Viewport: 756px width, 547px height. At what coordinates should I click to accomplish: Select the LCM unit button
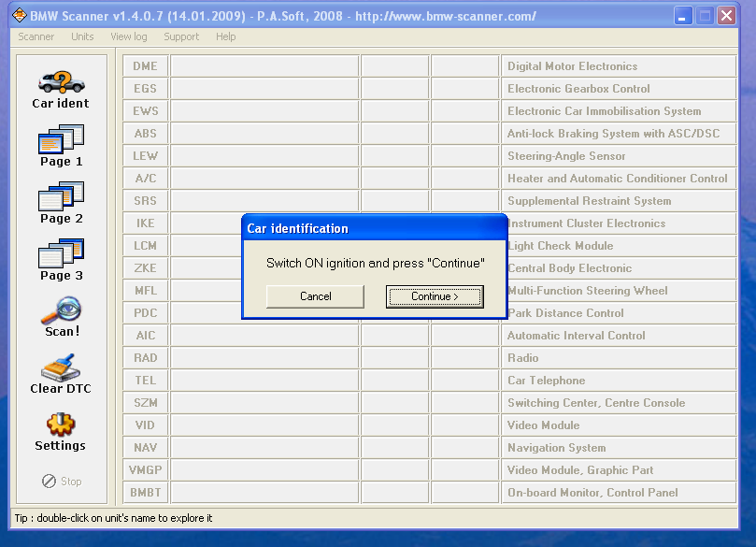click(145, 246)
